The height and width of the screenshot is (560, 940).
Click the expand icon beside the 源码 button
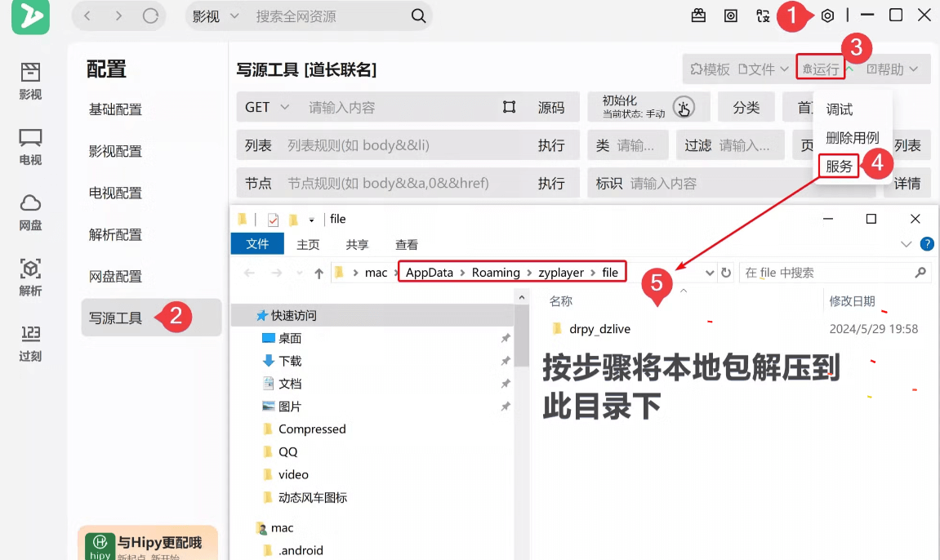[509, 107]
